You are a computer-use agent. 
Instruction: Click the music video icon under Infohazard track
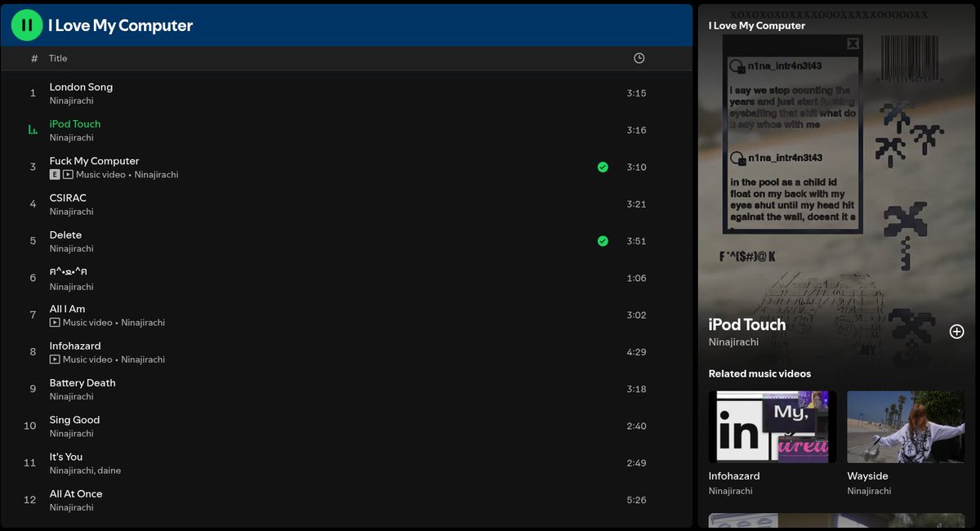click(x=55, y=359)
